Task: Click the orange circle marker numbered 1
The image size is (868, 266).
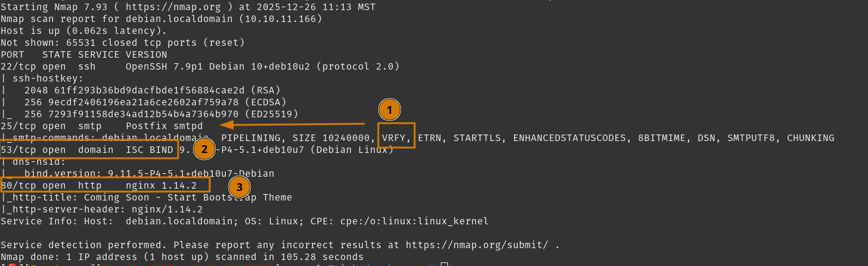Action: pos(390,109)
